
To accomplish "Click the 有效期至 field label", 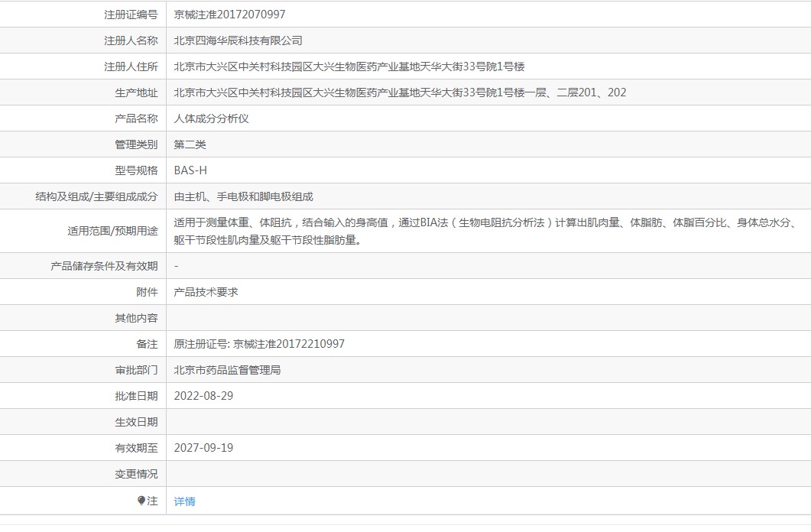I will coord(136,448).
